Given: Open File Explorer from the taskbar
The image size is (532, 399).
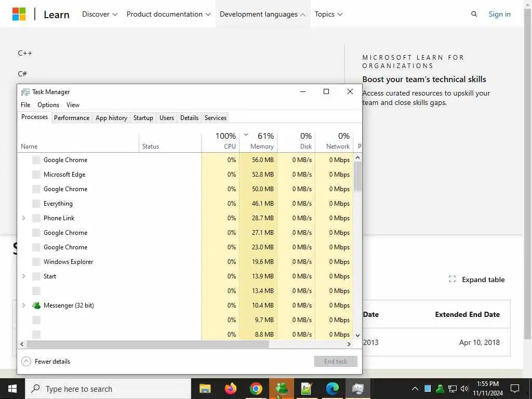Looking at the screenshot, I should click(205, 389).
